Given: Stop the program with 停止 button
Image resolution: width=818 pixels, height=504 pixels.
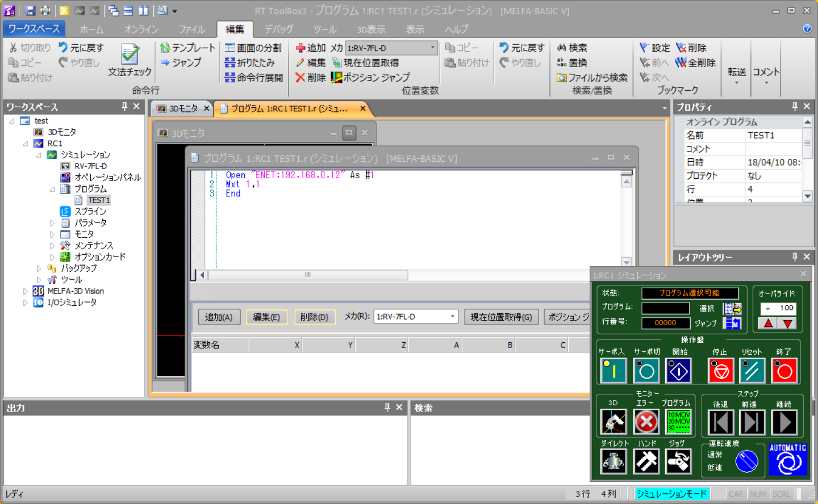Looking at the screenshot, I should (x=721, y=371).
